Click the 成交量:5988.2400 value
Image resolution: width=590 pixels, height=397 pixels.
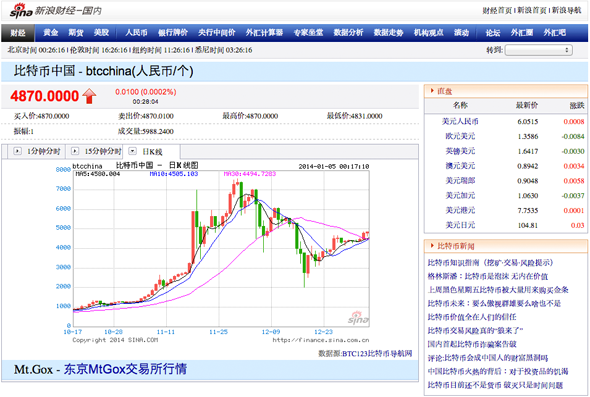146,131
